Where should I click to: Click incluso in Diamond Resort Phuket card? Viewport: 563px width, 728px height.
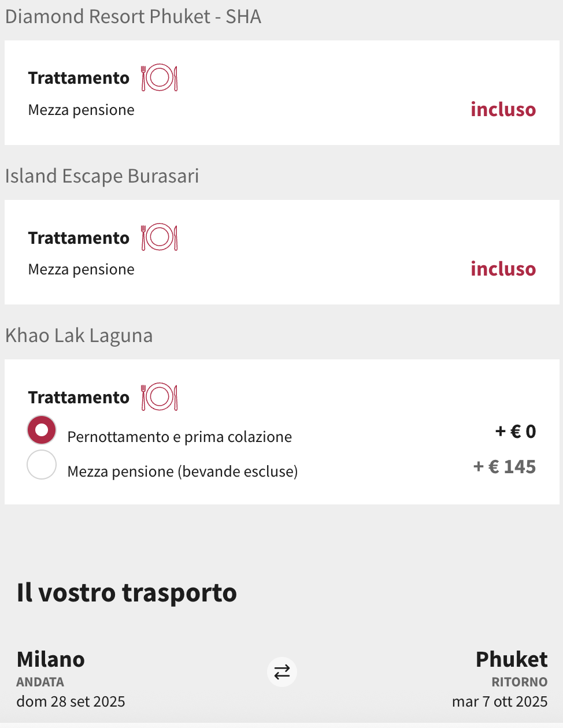(503, 109)
